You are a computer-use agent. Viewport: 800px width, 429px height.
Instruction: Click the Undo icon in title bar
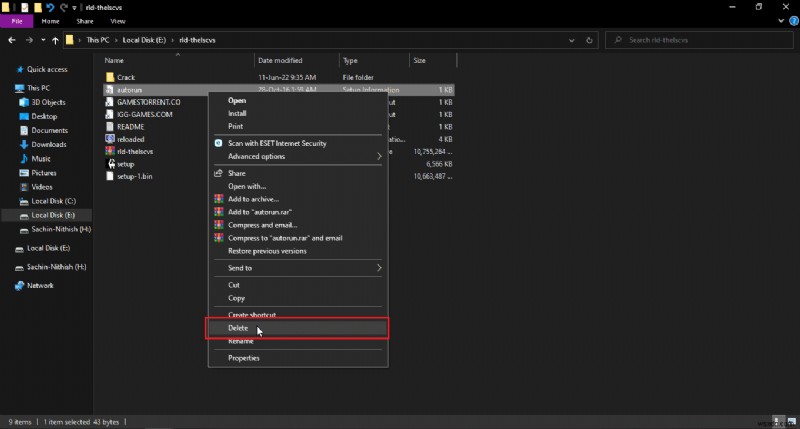50,7
